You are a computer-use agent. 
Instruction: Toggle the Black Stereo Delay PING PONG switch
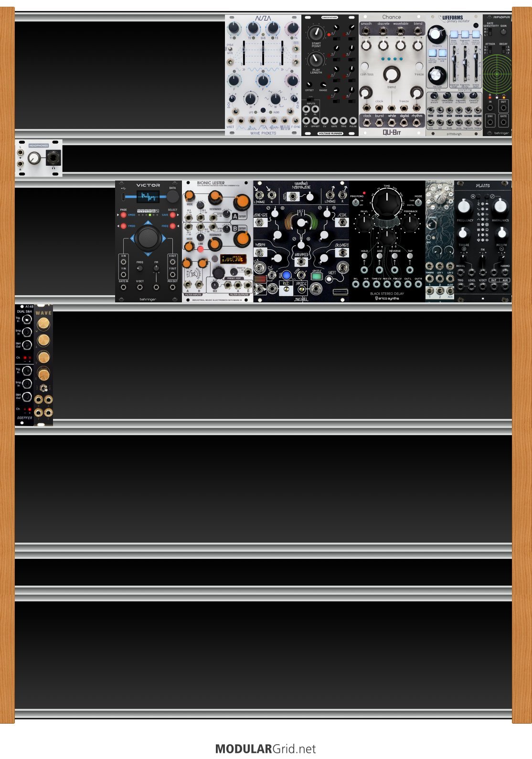[355, 202]
